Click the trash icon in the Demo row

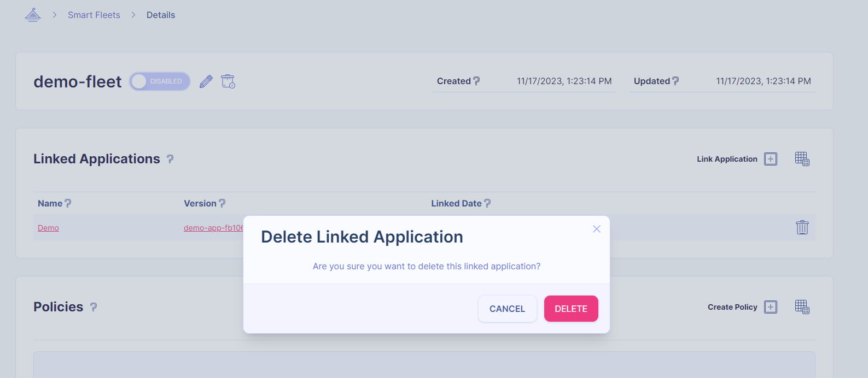[802, 227]
